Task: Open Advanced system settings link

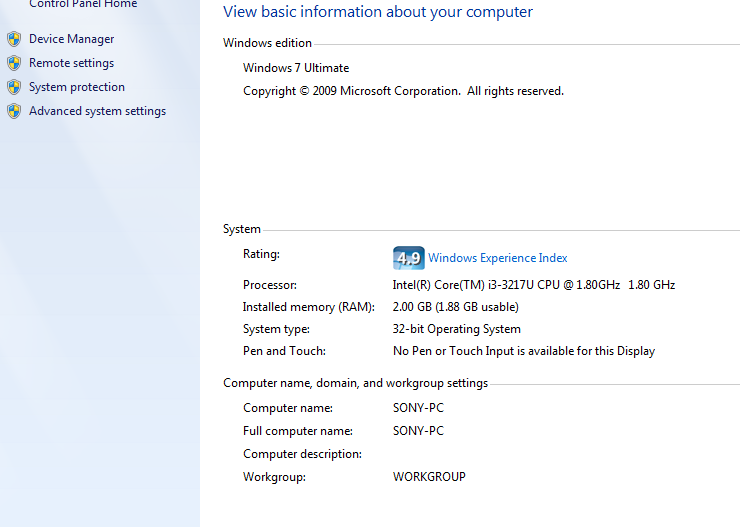Action: (x=97, y=111)
